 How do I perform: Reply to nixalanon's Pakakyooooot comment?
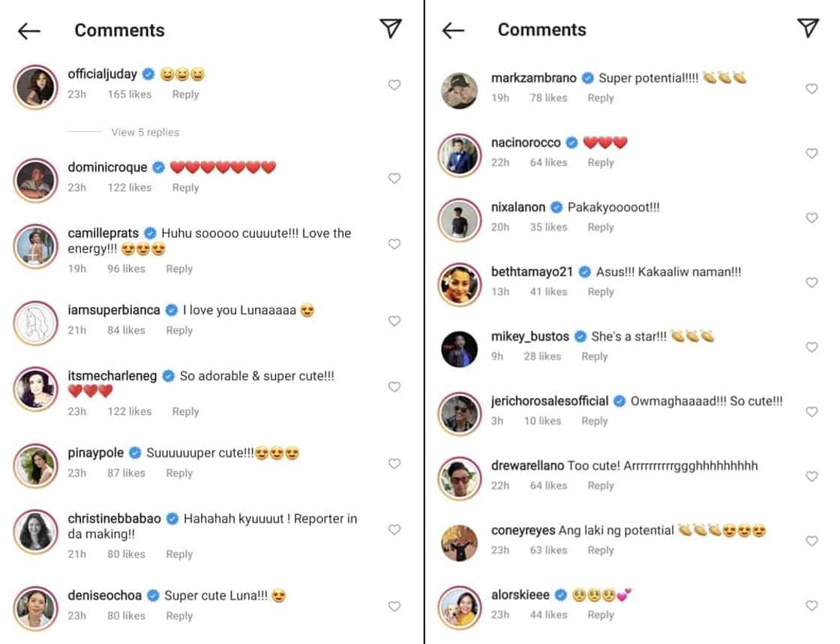(600, 227)
